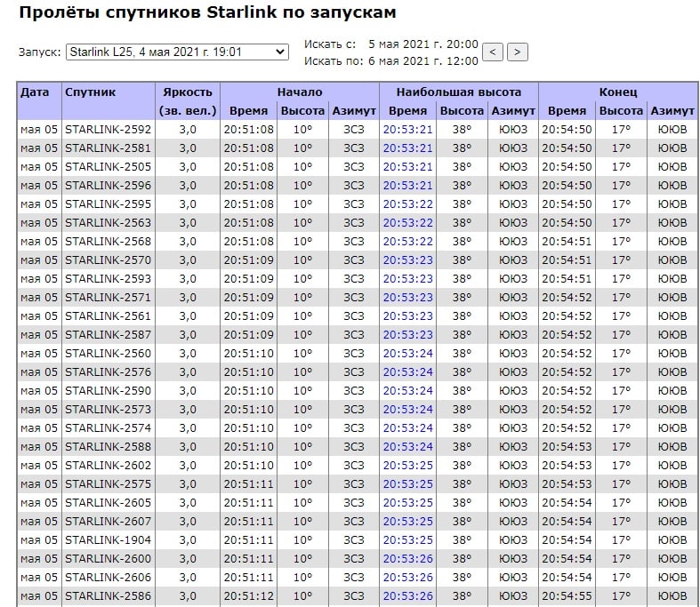The width and height of the screenshot is (700, 607).
Task: Open peak time link for STARLINK-2574
Action: coord(408,428)
